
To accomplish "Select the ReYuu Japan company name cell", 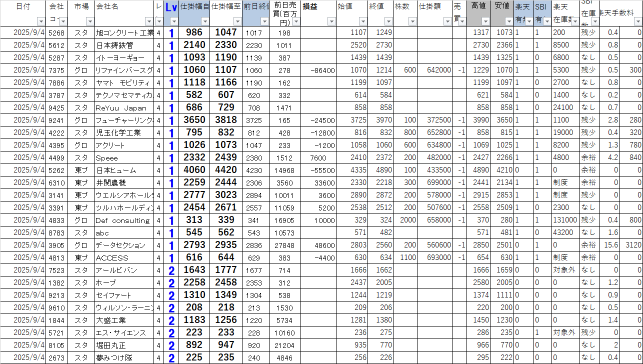I will pyautogui.click(x=124, y=107).
